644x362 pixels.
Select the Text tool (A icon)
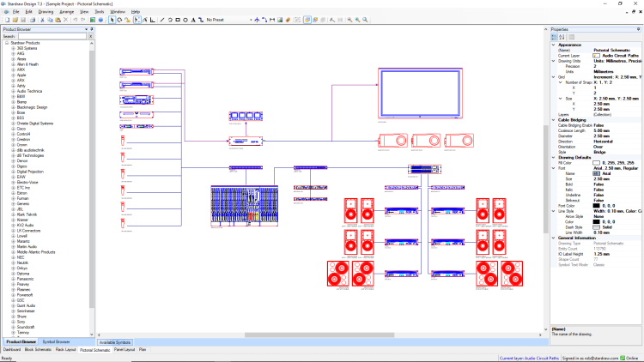point(193,20)
